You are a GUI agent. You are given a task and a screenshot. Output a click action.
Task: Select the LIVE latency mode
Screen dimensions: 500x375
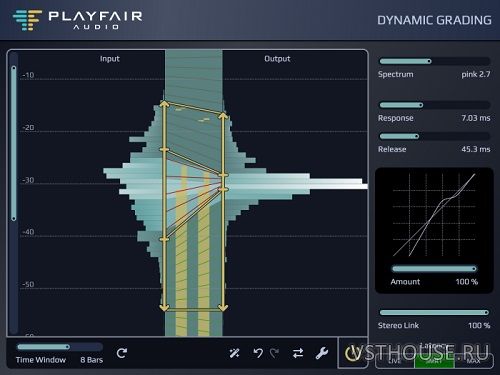395,361
